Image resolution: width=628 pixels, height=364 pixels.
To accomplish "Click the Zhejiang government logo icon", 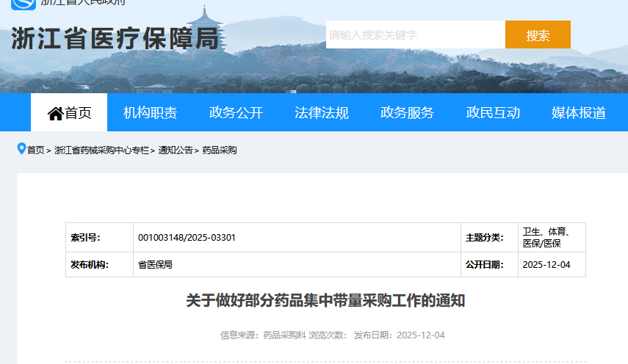I will click(23, 3).
